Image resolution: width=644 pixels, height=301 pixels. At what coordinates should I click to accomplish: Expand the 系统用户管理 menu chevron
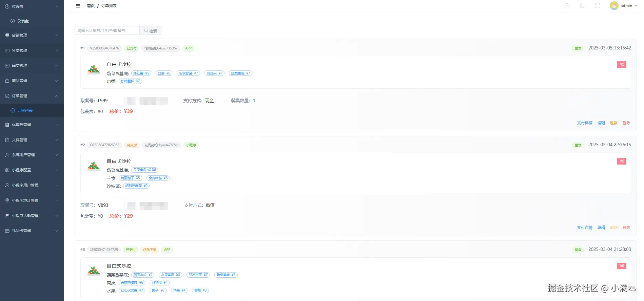[57, 155]
